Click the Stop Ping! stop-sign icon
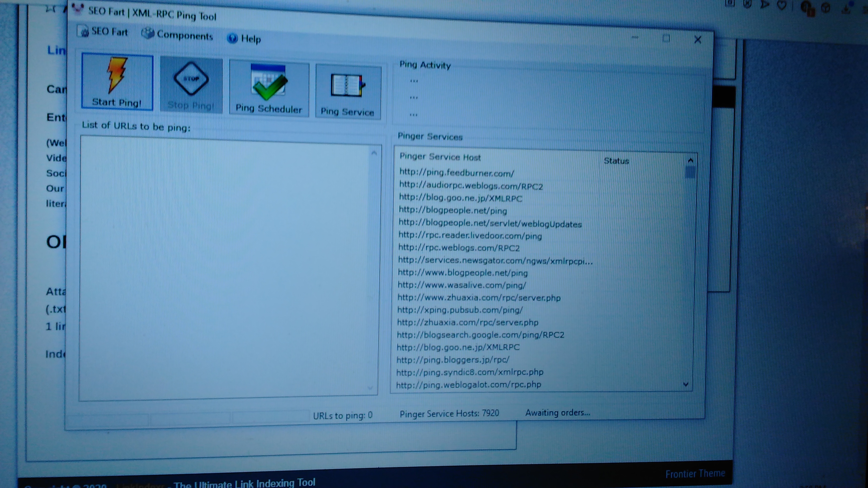The width and height of the screenshot is (868, 488). coord(191,79)
